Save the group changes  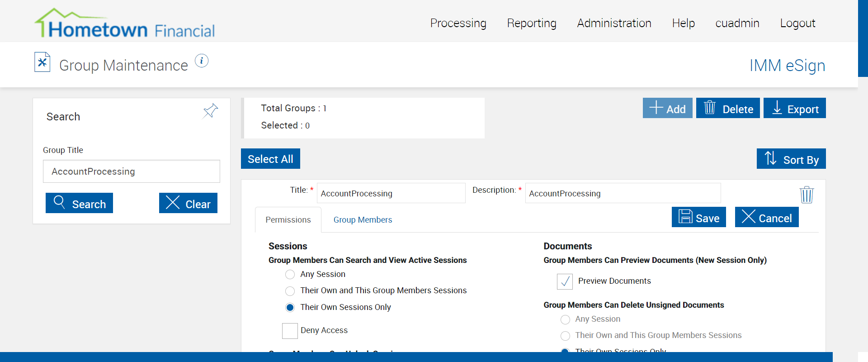coord(698,217)
